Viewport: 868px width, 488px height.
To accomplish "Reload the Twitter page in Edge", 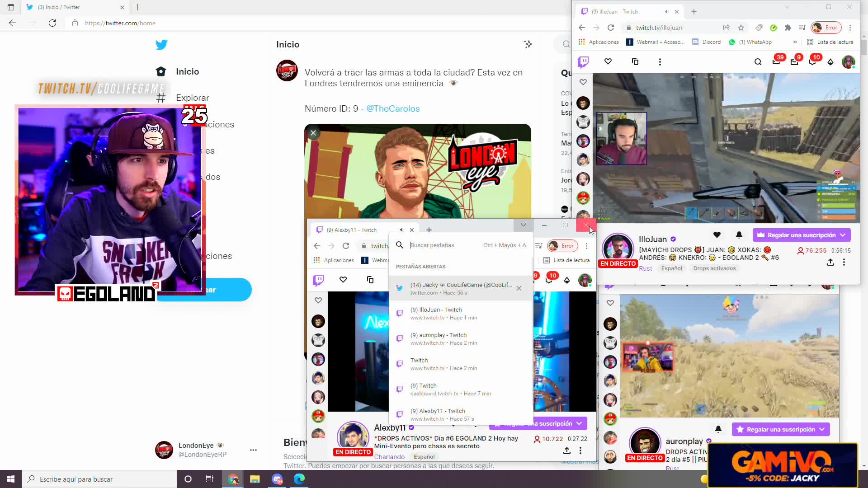I will (52, 23).
